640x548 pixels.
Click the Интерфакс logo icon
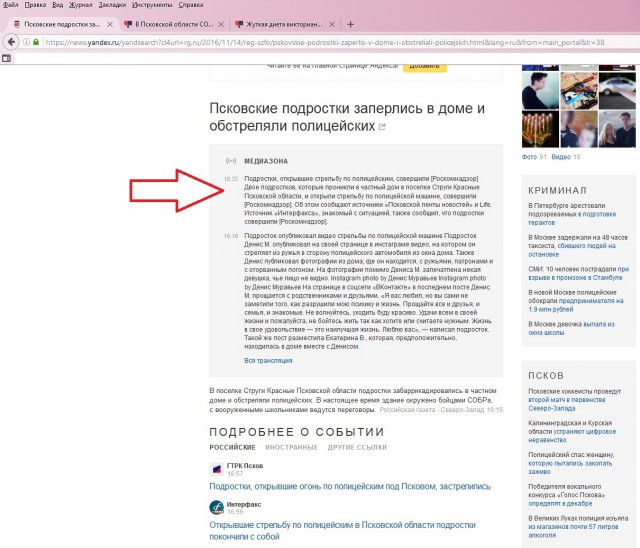point(216,508)
